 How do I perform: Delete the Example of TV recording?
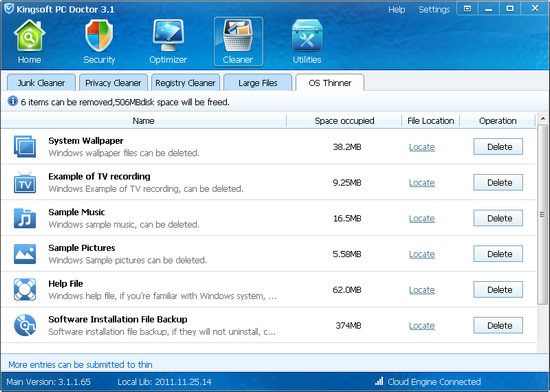(498, 182)
